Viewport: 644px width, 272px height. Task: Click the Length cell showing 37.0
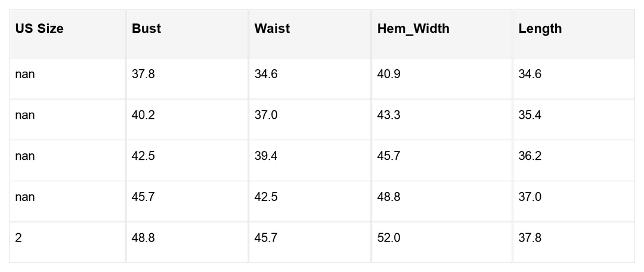pos(530,197)
